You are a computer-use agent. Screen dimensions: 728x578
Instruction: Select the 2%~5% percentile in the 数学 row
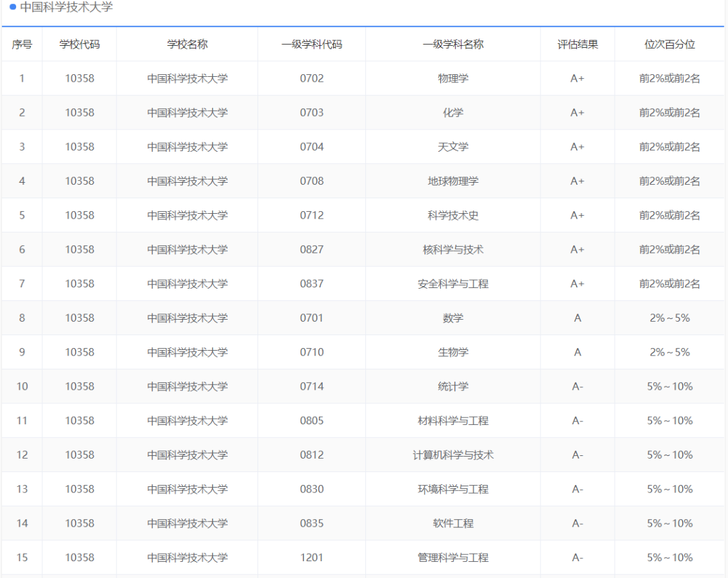click(x=669, y=318)
